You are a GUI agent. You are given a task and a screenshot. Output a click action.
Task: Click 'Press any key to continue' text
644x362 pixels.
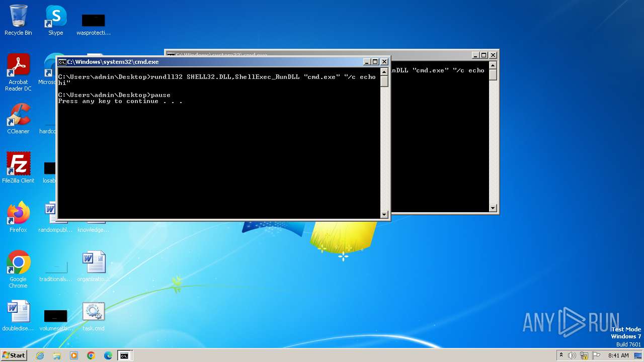[120, 102]
